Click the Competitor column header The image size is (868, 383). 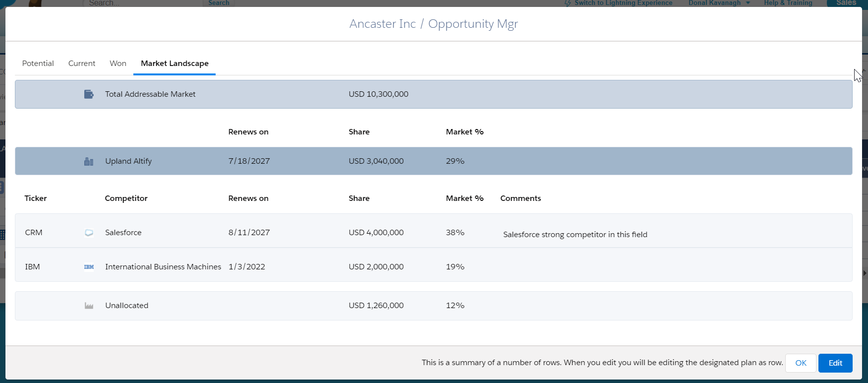coord(126,198)
